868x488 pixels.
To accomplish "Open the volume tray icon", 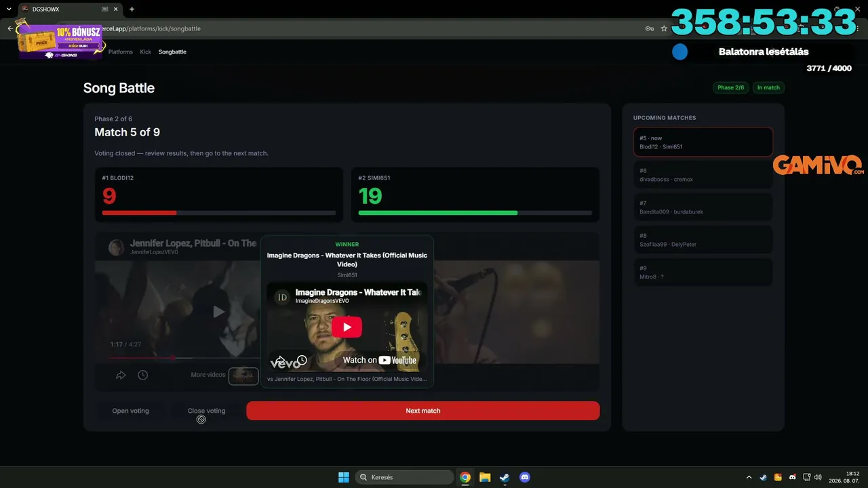I will click(818, 477).
